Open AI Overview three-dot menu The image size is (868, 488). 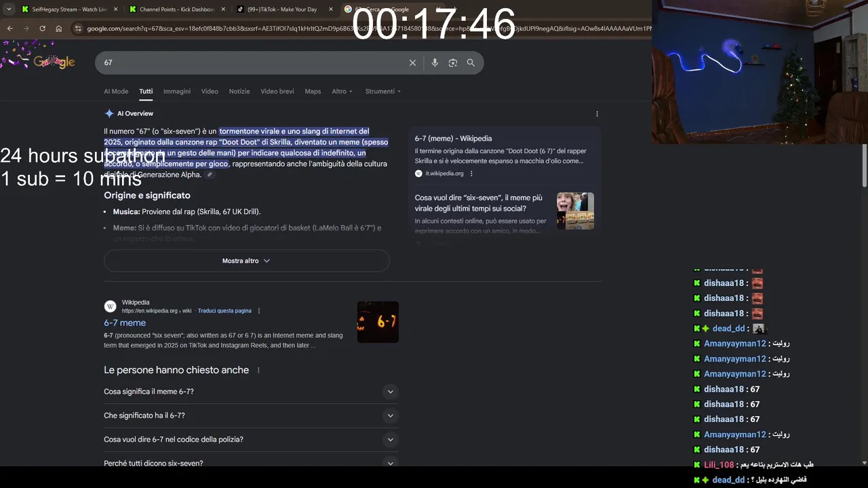[x=597, y=114]
